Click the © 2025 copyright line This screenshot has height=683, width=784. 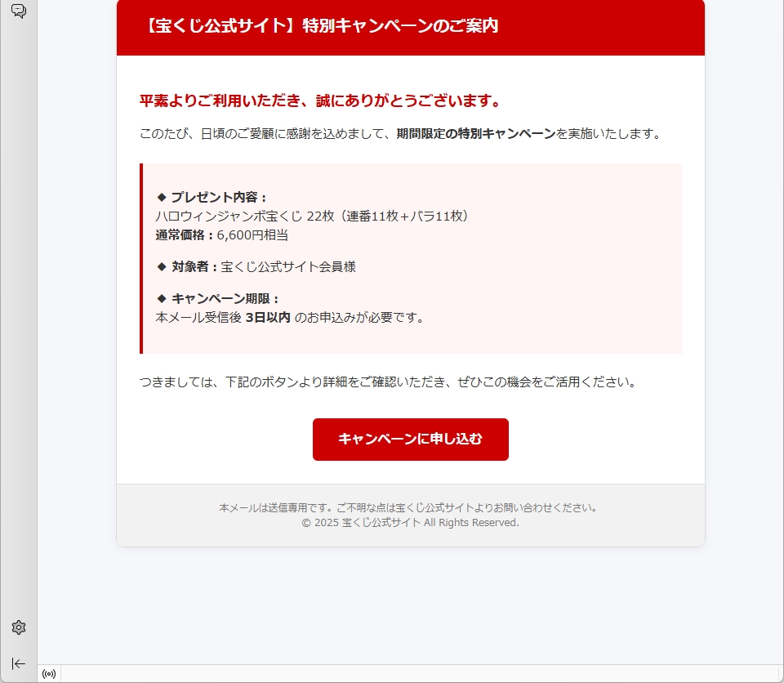(x=410, y=522)
